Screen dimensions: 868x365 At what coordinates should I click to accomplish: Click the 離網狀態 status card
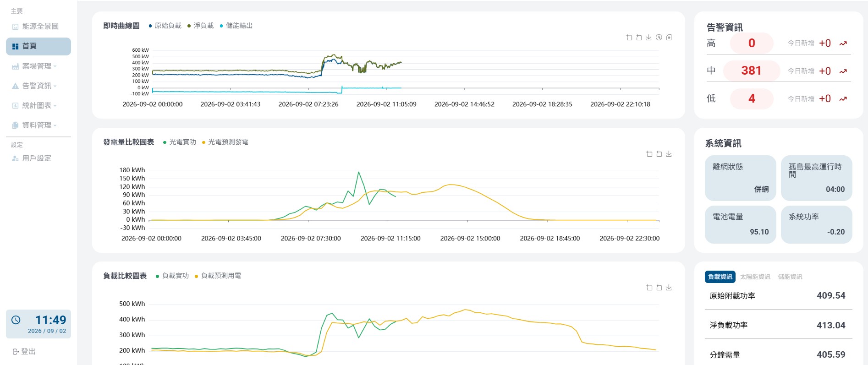741,178
